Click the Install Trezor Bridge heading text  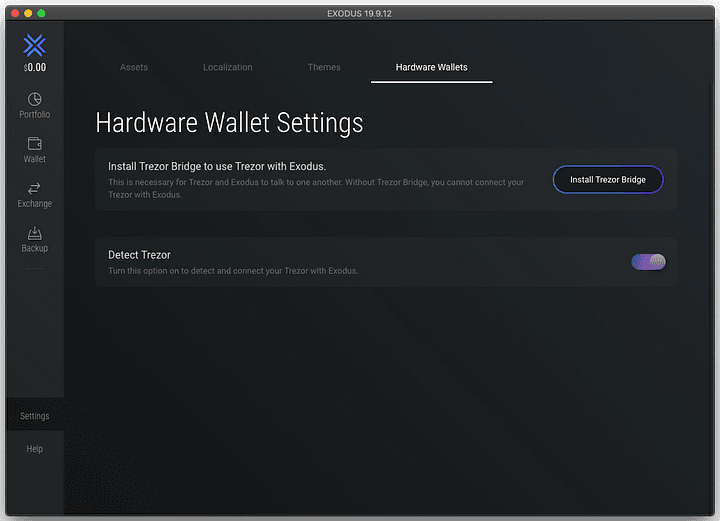217,166
